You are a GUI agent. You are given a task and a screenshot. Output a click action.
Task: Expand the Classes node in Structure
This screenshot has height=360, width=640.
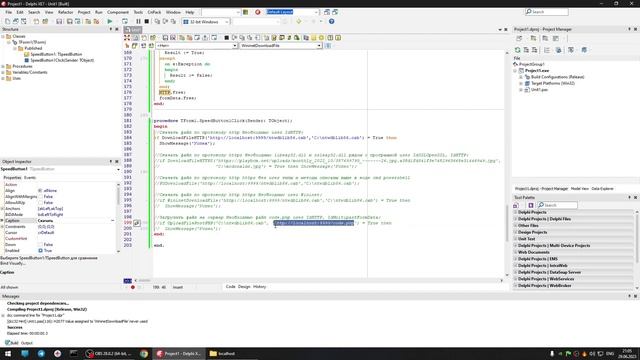pos(3,36)
